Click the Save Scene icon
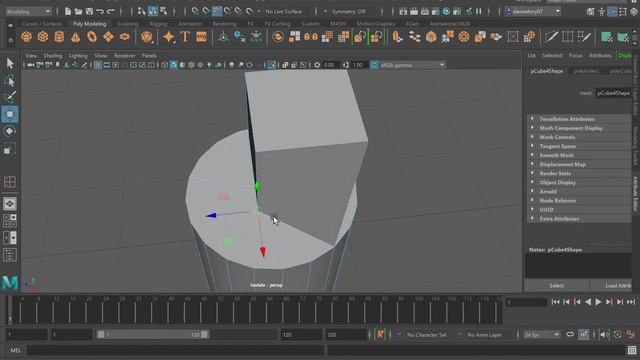Screen dimensions: 640x360 point(89,11)
